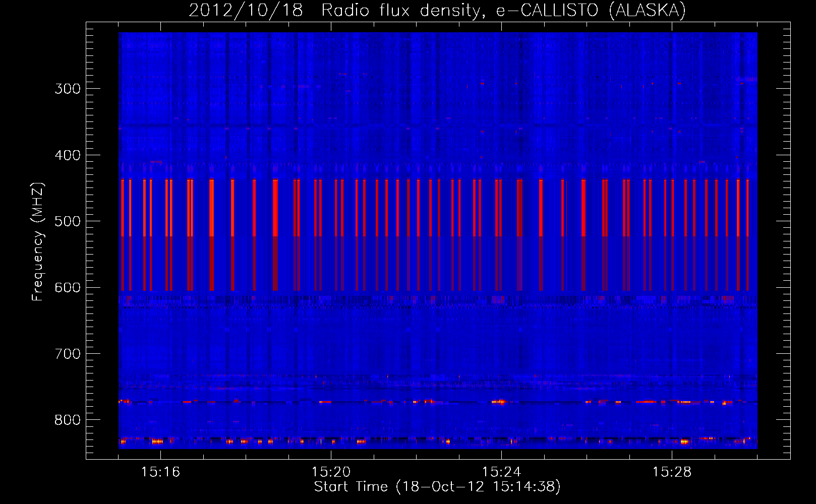Image resolution: width=816 pixels, height=504 pixels.
Task: Click the 15:20 time tick label
Action: click(331, 472)
